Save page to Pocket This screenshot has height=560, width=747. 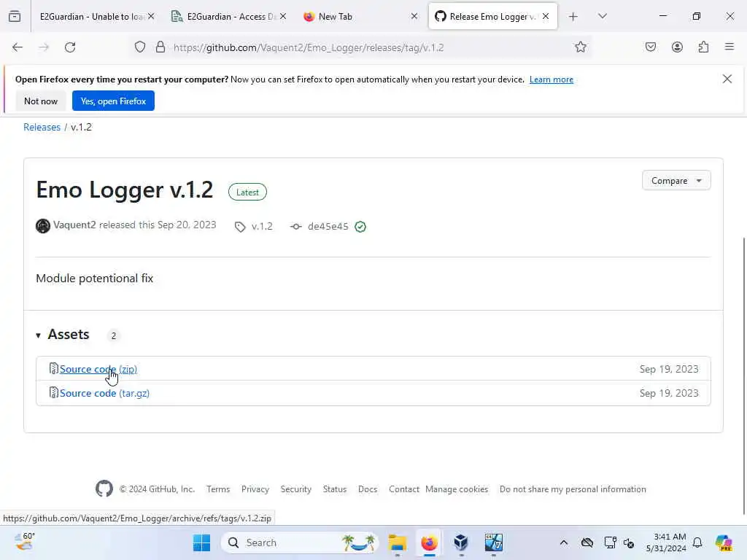(x=651, y=47)
